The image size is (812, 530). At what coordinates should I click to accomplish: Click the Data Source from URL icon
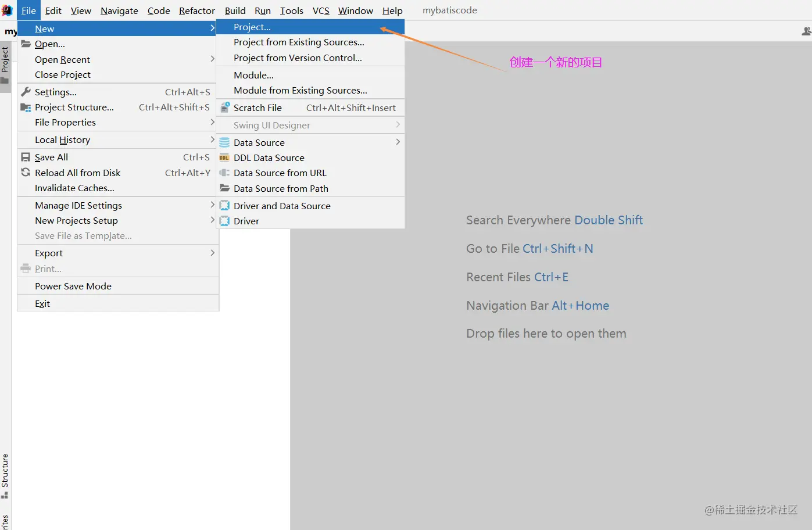(224, 173)
